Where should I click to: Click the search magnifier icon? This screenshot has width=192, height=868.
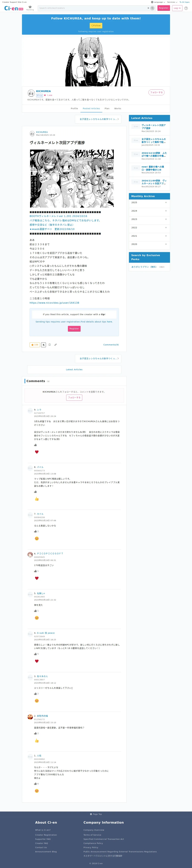[152, 8]
